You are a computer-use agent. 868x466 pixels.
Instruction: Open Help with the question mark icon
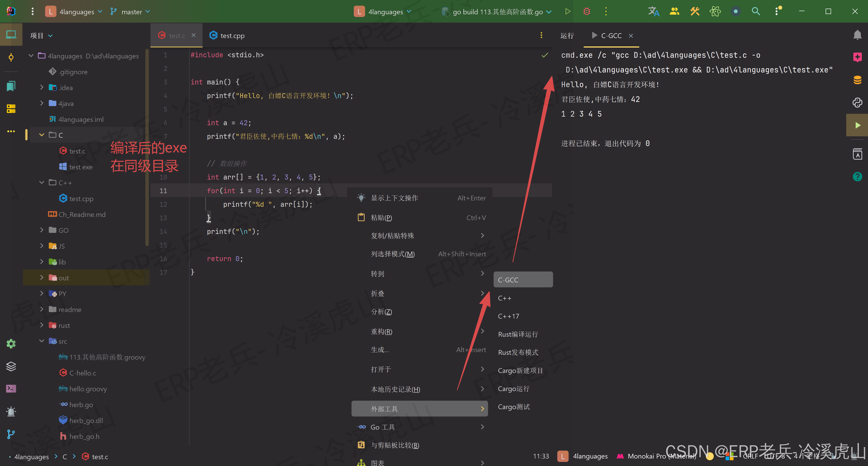click(x=858, y=176)
